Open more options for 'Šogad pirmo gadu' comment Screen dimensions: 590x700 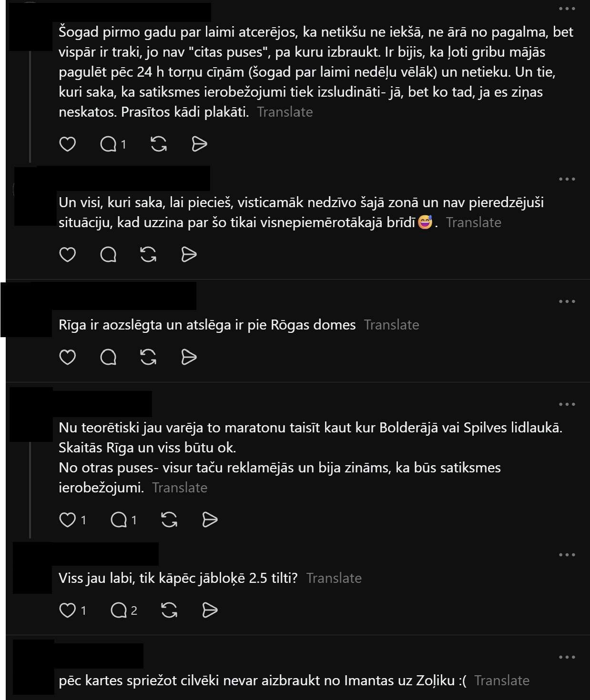tap(567, 9)
